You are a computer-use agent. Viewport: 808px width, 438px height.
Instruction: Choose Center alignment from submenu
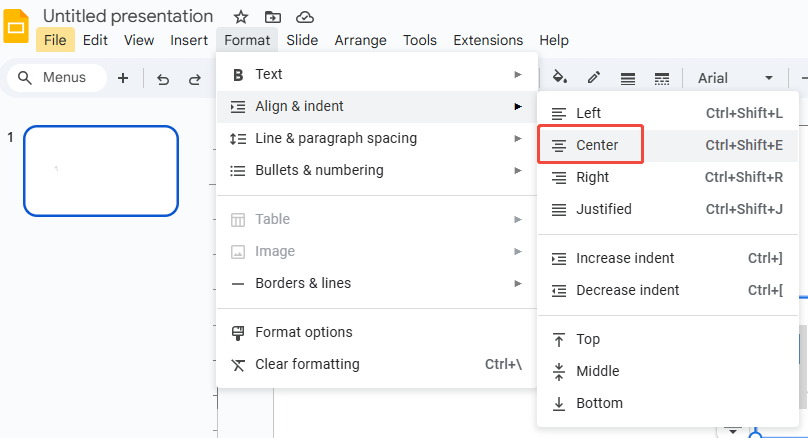click(596, 145)
